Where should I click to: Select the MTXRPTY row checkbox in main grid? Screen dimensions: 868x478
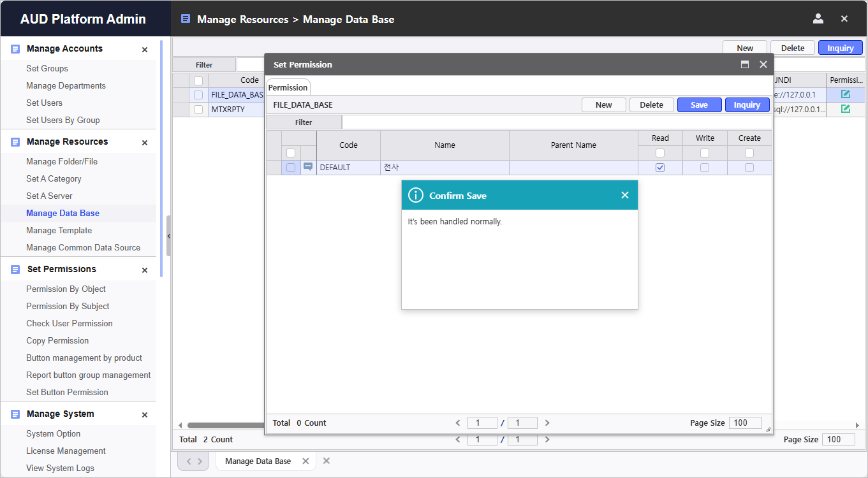(x=198, y=110)
